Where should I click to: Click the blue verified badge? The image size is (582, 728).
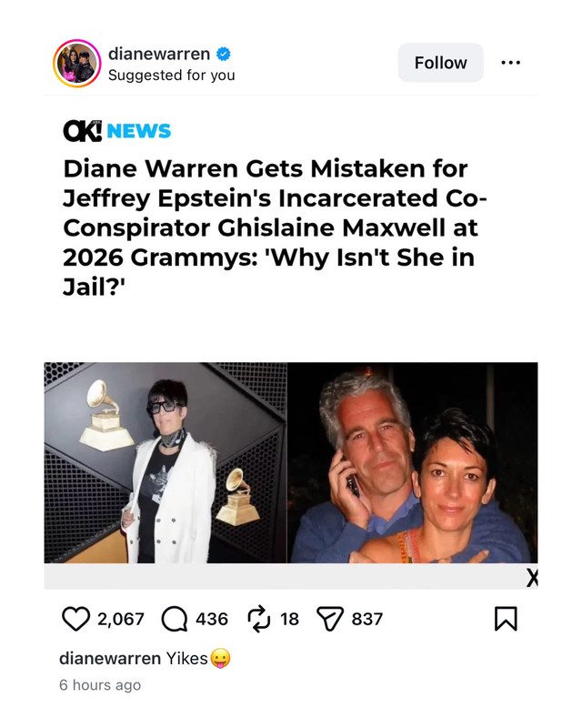221,54
